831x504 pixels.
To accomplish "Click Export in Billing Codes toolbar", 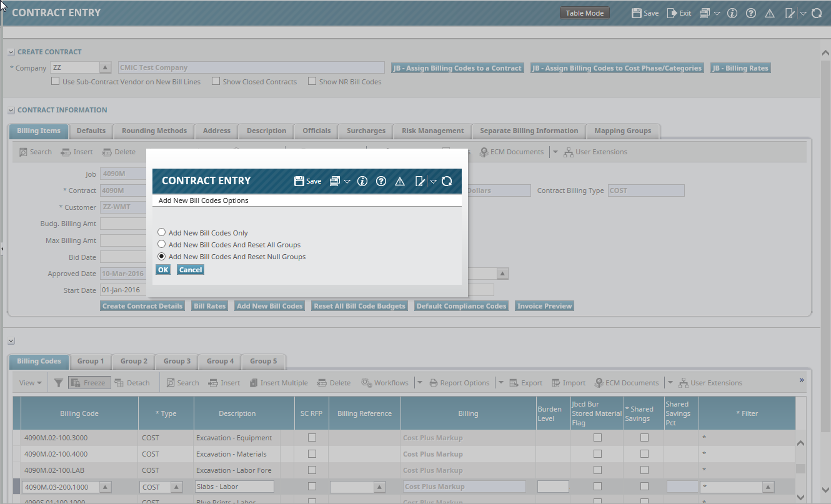I will pyautogui.click(x=525, y=383).
